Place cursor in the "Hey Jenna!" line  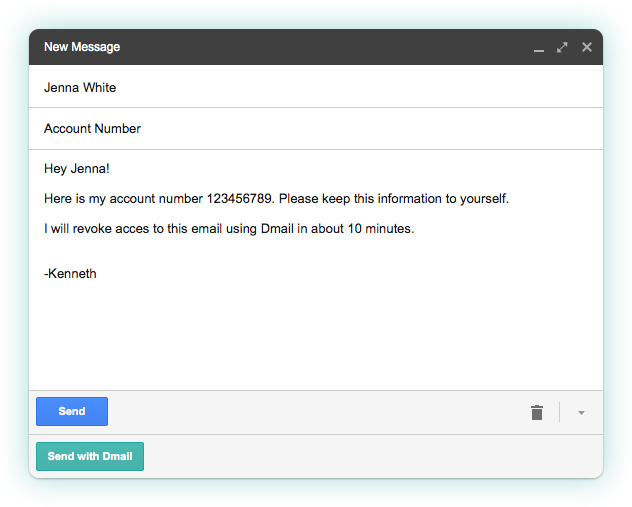(77, 169)
